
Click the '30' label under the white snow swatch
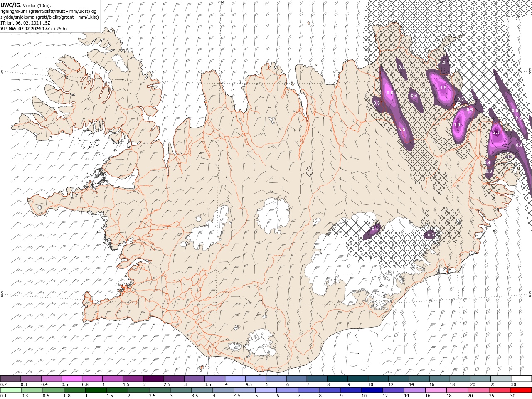[514, 384]
